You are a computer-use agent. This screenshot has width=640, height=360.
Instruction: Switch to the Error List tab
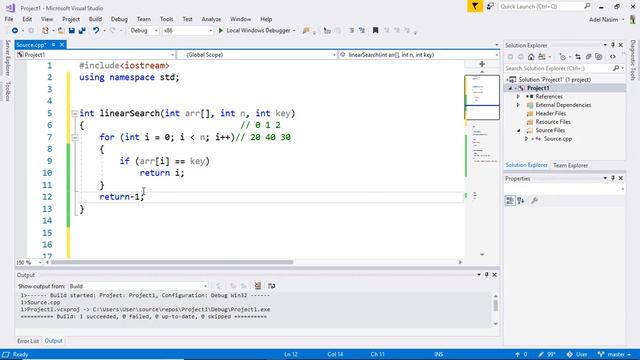click(x=28, y=341)
